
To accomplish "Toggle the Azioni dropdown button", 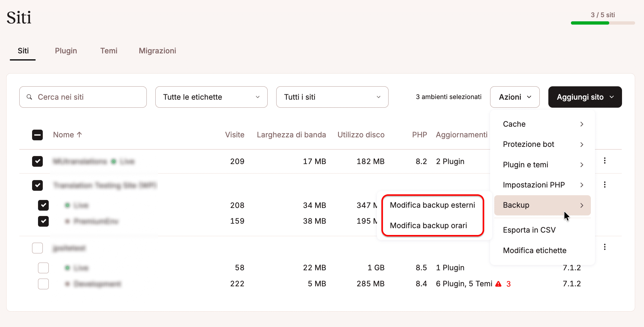I will pyautogui.click(x=515, y=97).
